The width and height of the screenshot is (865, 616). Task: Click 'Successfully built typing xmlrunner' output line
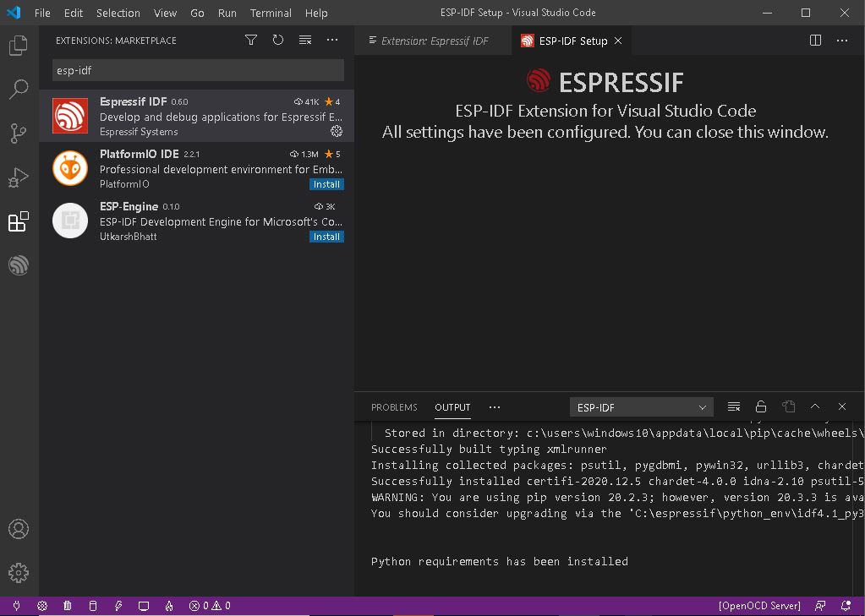pyautogui.click(x=489, y=449)
